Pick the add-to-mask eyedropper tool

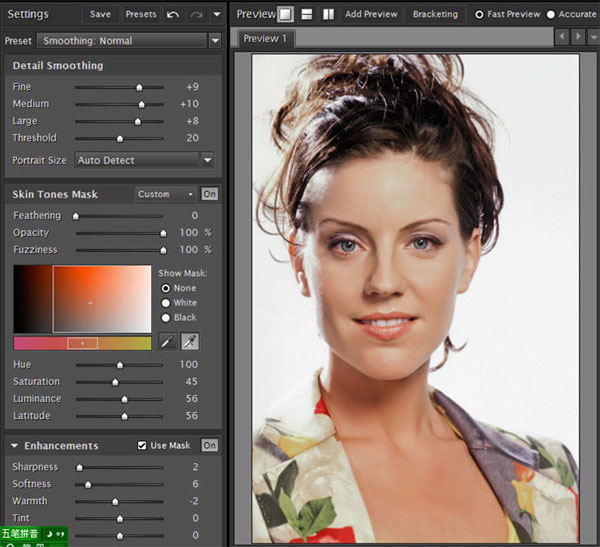click(x=189, y=342)
